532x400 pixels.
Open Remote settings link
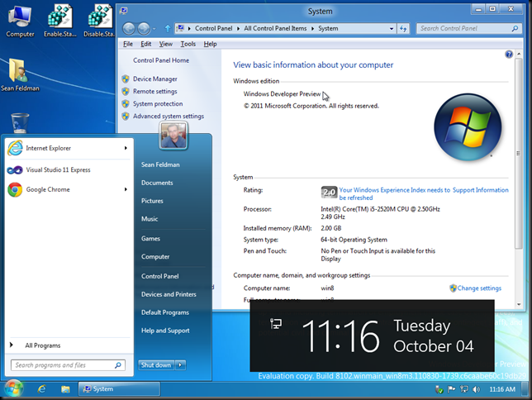tap(155, 92)
